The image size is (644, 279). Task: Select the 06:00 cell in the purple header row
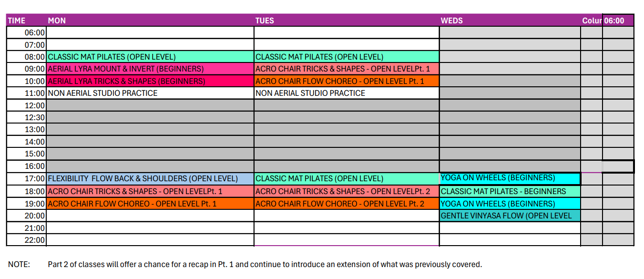pos(618,21)
